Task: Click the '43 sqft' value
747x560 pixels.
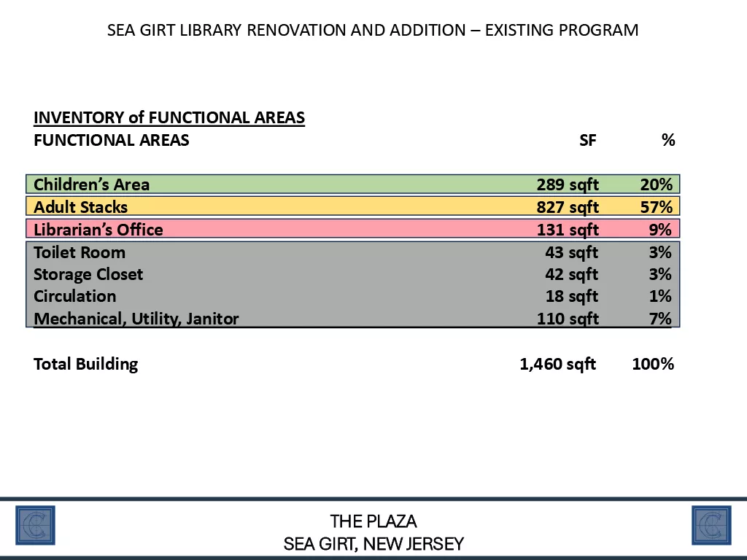Action: [572, 252]
